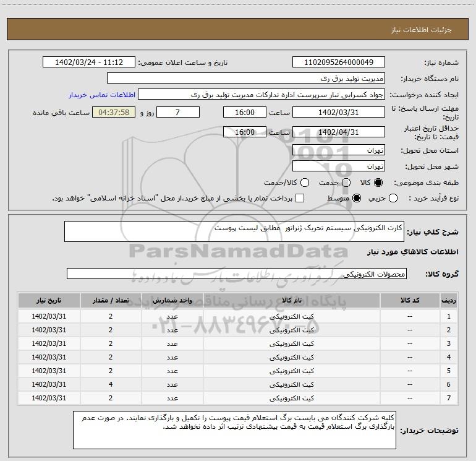Click the delivery city field تهران

(339, 166)
